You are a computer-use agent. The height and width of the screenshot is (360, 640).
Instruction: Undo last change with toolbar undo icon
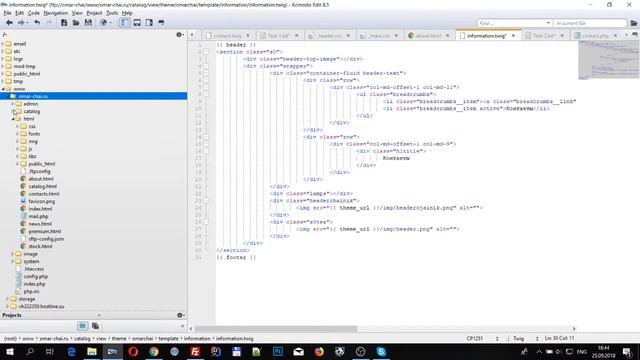coord(37,23)
